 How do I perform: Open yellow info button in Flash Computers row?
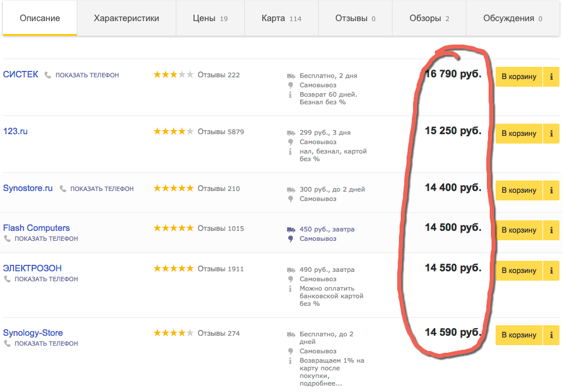(551, 230)
